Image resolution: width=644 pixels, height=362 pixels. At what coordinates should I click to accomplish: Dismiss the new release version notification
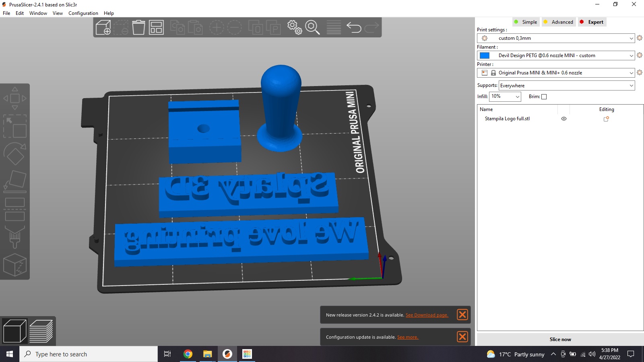[x=462, y=315]
